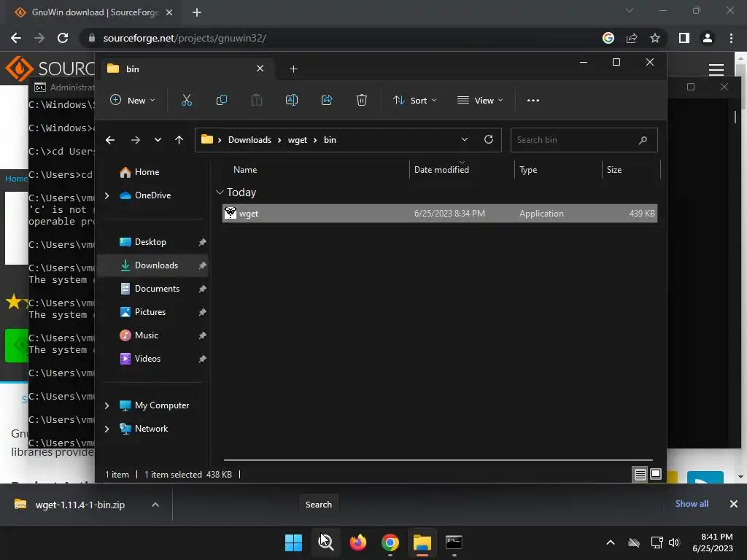Open the New dropdown in Explorer
Screen dimensions: 747x560
point(133,100)
